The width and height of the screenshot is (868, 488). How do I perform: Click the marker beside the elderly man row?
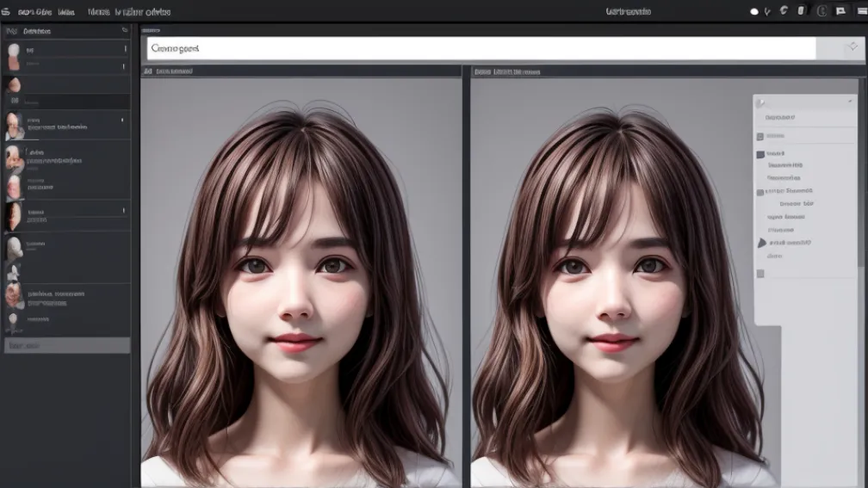(122, 120)
